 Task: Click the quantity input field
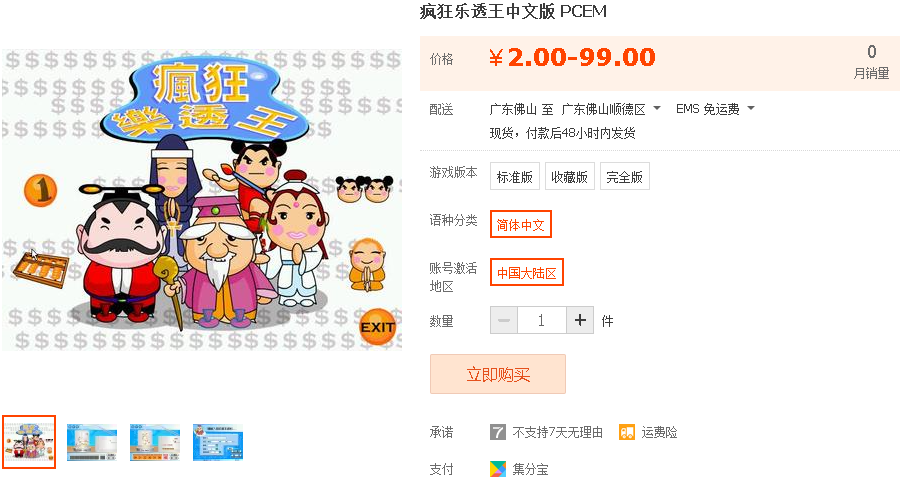click(542, 320)
